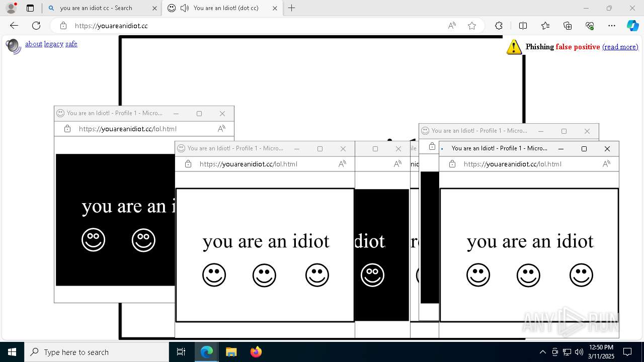Close the 'you are an idiot cc - Search' tab
The image size is (644, 362).
pyautogui.click(x=154, y=8)
